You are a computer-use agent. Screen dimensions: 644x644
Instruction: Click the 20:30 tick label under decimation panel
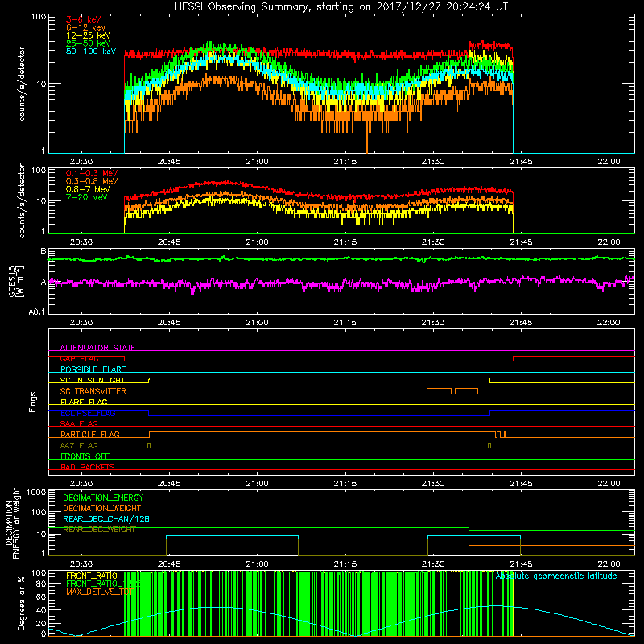pyautogui.click(x=81, y=564)
